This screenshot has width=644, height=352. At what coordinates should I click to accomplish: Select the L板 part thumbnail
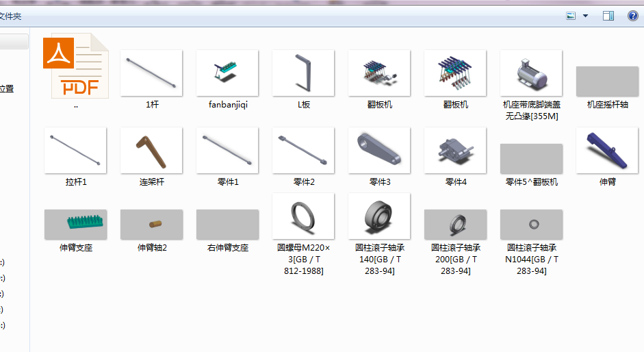pos(303,73)
